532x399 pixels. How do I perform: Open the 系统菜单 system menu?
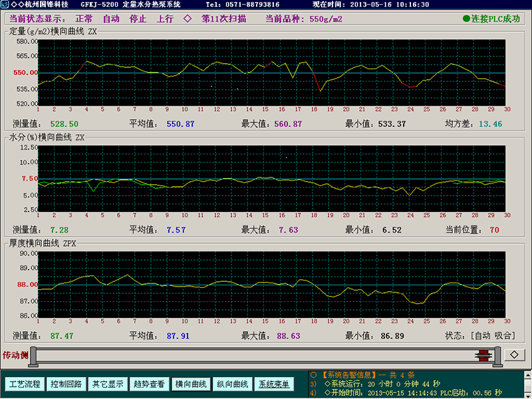click(274, 384)
